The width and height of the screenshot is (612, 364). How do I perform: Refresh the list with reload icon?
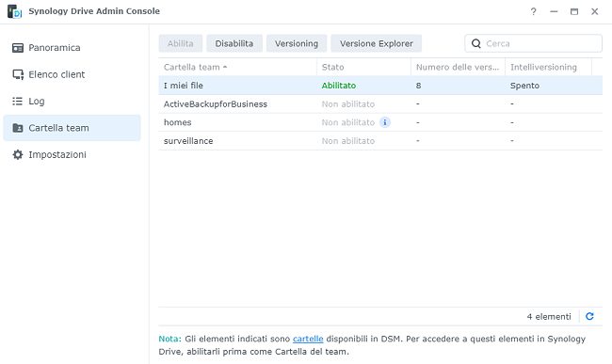[589, 316]
